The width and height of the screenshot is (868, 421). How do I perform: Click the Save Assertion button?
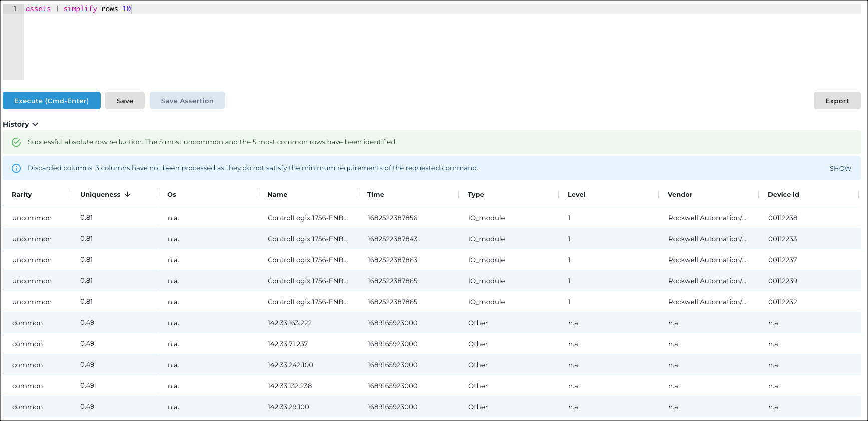pyautogui.click(x=187, y=101)
